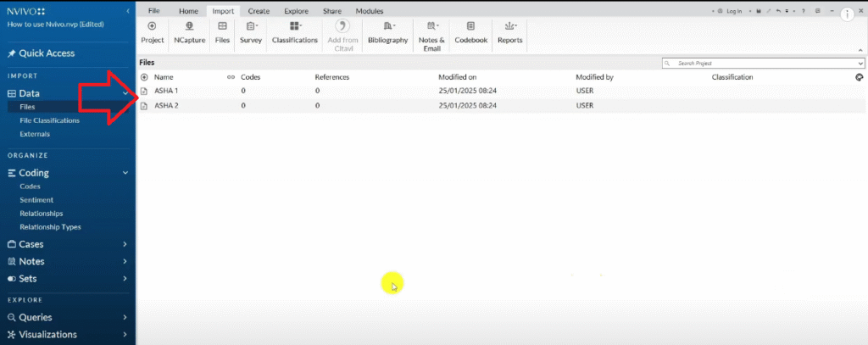Open the Survey import menu

251,32
